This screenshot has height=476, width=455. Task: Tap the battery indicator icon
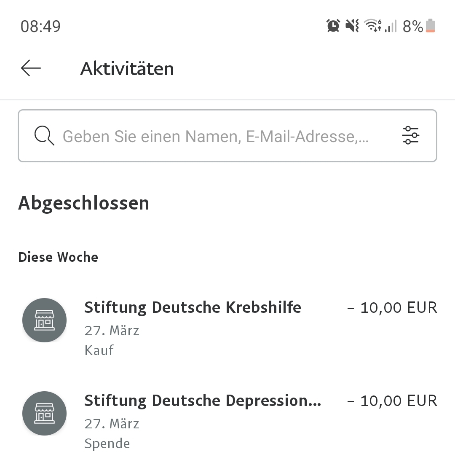(430, 26)
